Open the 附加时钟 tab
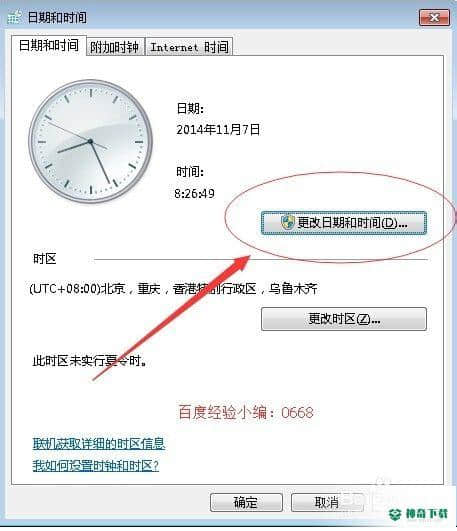This screenshot has height=531, width=457. coord(115,47)
